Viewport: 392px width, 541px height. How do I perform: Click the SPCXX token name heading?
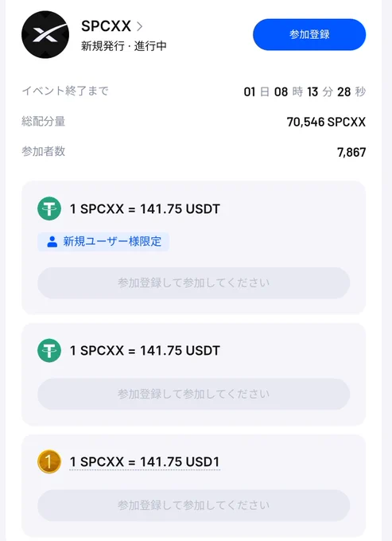tap(106, 26)
